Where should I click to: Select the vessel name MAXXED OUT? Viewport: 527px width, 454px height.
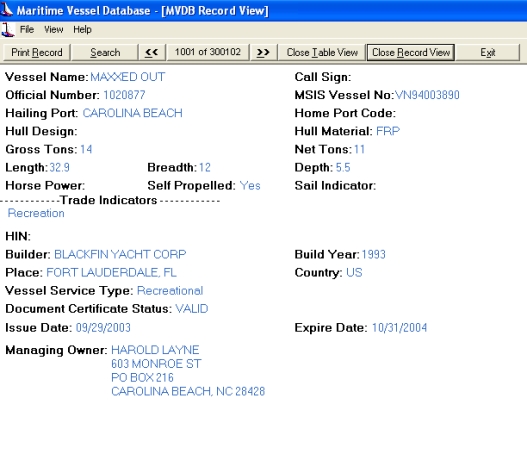click(x=128, y=77)
